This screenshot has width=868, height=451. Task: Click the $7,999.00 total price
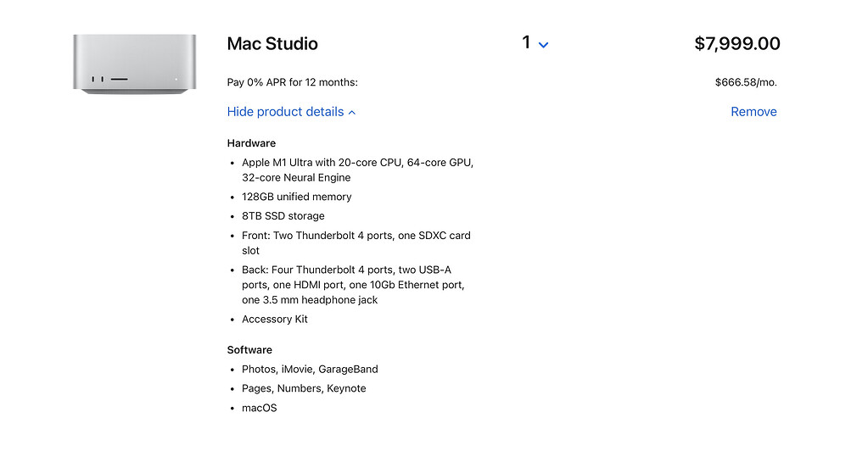click(x=736, y=44)
